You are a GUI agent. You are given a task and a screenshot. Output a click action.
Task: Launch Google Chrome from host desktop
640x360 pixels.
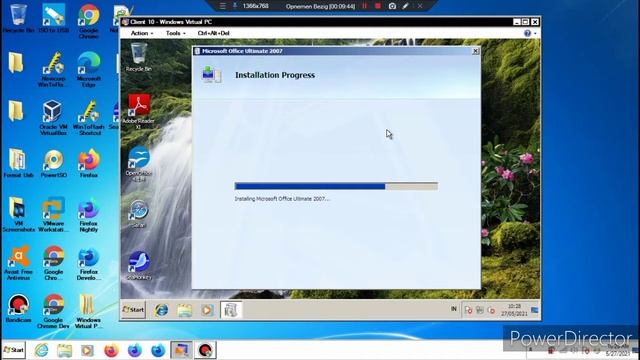pyautogui.click(x=89, y=20)
